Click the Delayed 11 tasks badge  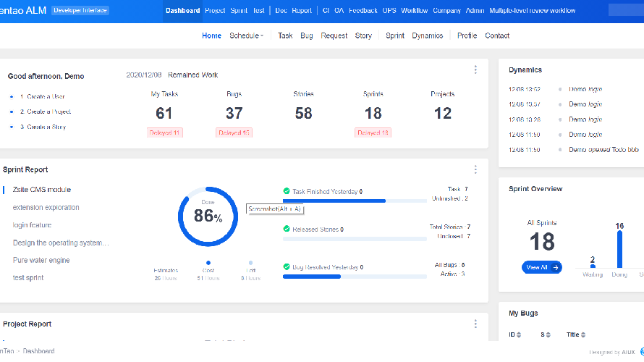pyautogui.click(x=164, y=132)
